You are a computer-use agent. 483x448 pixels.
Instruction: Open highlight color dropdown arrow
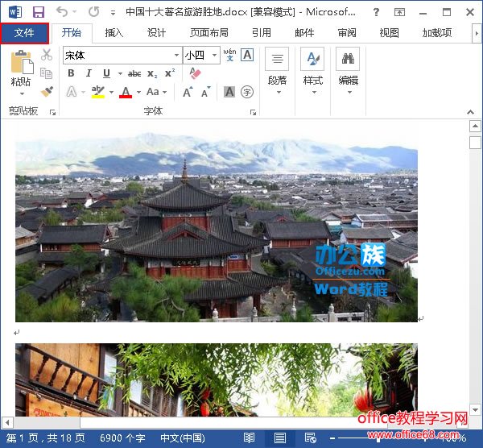click(x=111, y=92)
